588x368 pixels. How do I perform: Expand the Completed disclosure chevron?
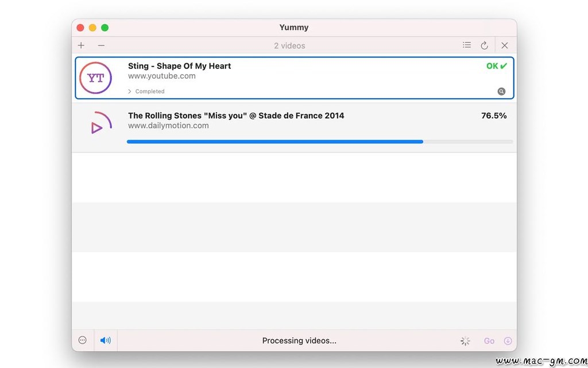click(x=129, y=91)
